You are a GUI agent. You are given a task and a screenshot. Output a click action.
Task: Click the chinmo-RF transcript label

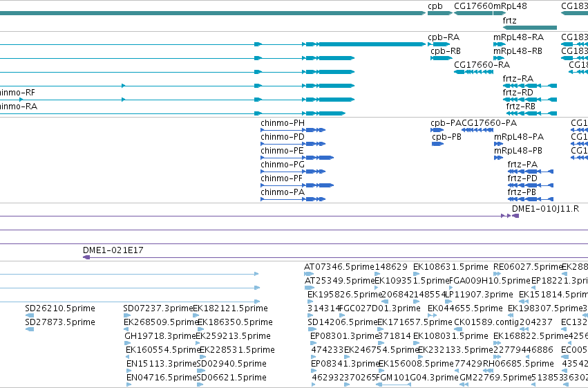point(17,93)
